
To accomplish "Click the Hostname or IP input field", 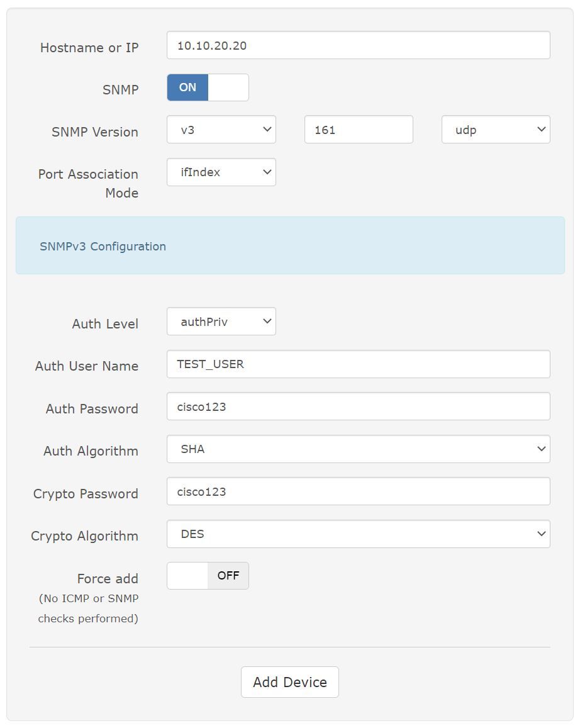I will click(x=358, y=45).
